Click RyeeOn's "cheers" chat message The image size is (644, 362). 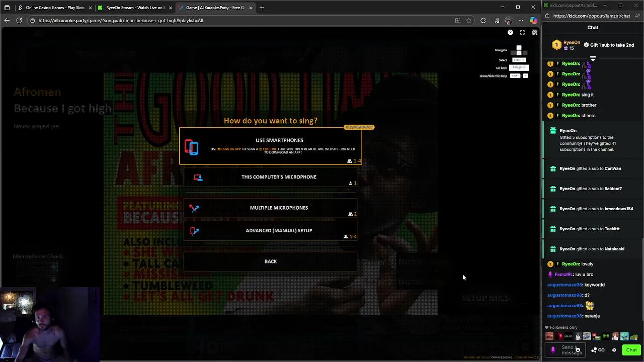(x=588, y=116)
